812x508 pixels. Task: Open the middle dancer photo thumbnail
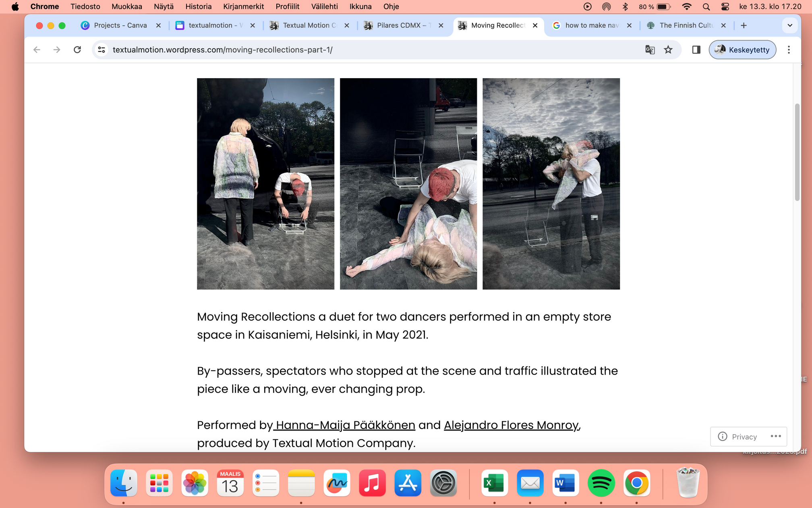(408, 184)
